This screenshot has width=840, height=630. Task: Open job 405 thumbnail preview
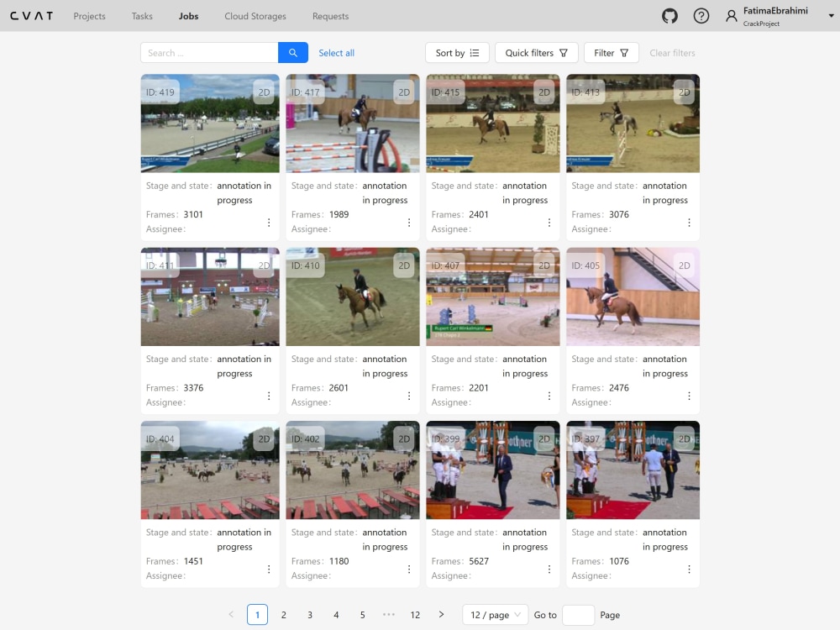click(633, 297)
